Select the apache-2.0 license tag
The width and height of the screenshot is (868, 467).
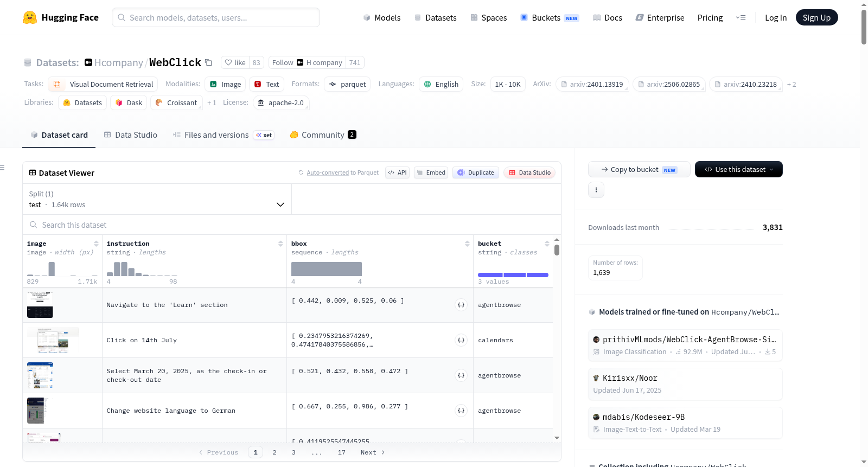pos(281,103)
